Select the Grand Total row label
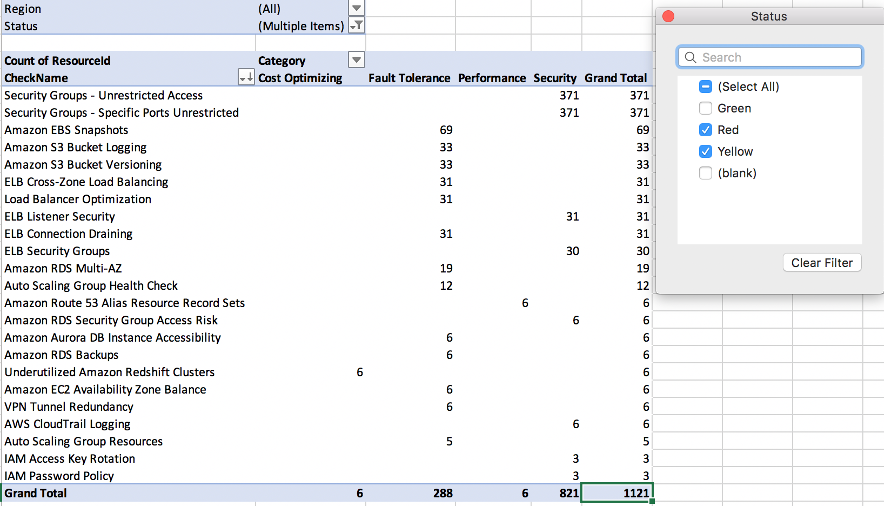 (36, 494)
